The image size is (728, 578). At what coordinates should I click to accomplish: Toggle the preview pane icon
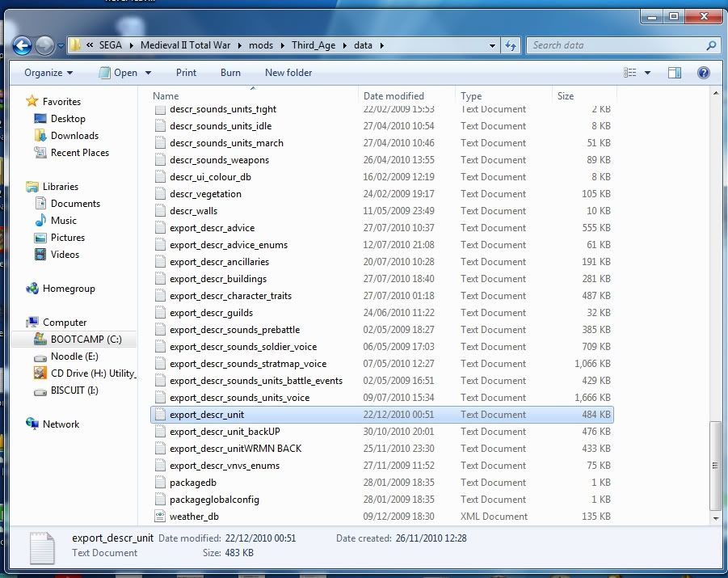(x=675, y=73)
